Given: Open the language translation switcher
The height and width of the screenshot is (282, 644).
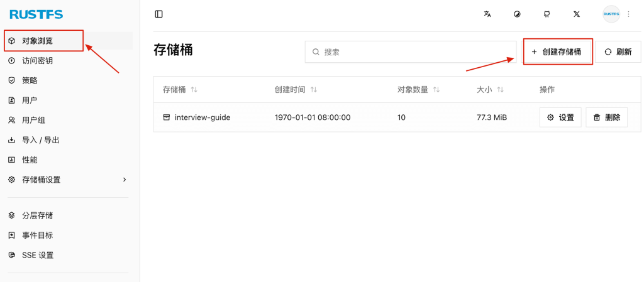Looking at the screenshot, I should [x=487, y=14].
